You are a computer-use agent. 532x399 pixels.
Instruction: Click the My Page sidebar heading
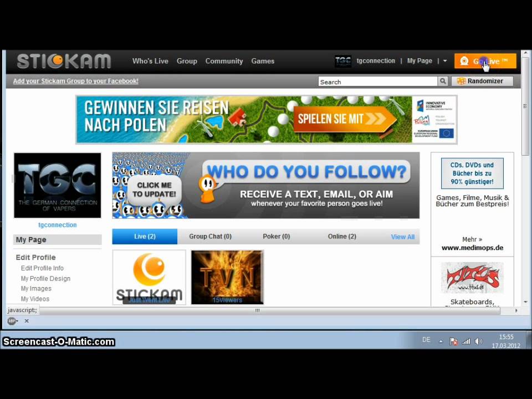[x=57, y=239]
